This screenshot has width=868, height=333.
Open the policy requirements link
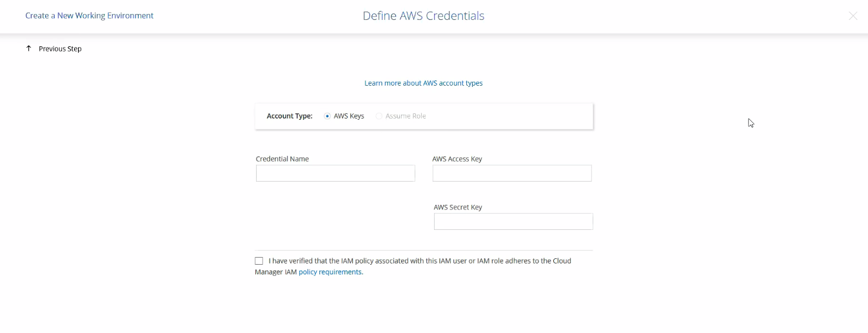pyautogui.click(x=330, y=272)
